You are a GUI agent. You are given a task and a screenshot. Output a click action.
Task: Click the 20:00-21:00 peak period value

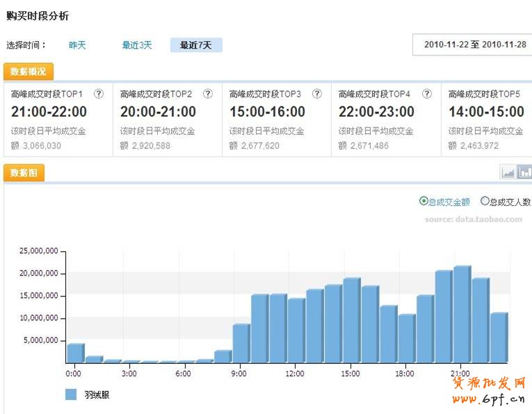coord(158,111)
